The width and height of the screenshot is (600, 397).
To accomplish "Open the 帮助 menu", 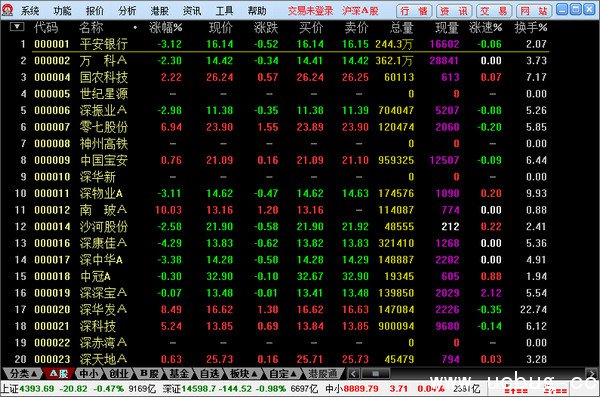I will pos(257,11).
